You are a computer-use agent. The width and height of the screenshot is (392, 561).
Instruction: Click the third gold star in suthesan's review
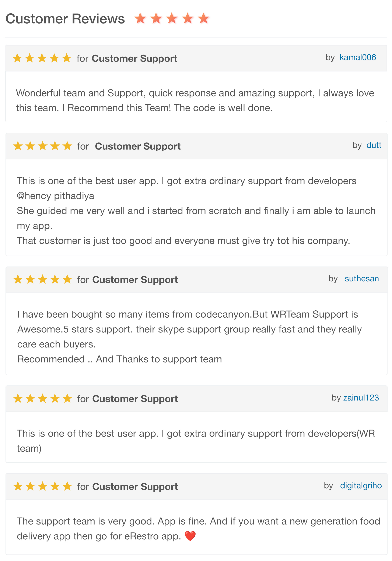point(42,279)
